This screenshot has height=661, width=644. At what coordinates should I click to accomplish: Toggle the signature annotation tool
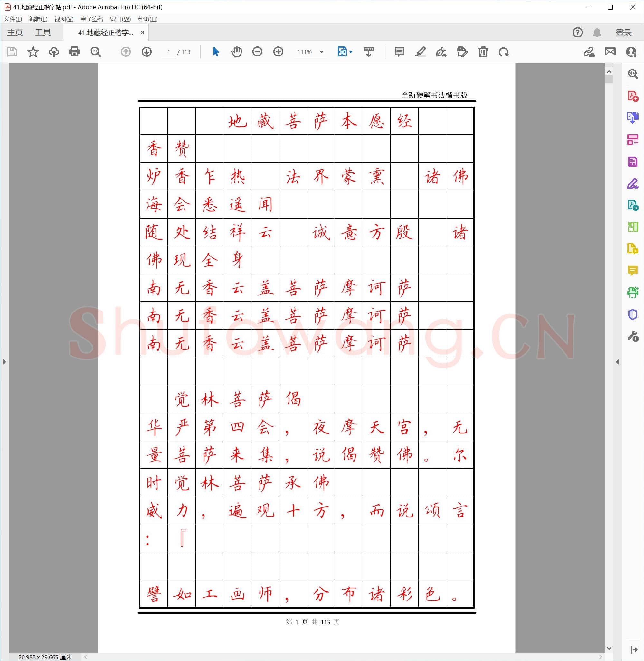pyautogui.click(x=440, y=52)
